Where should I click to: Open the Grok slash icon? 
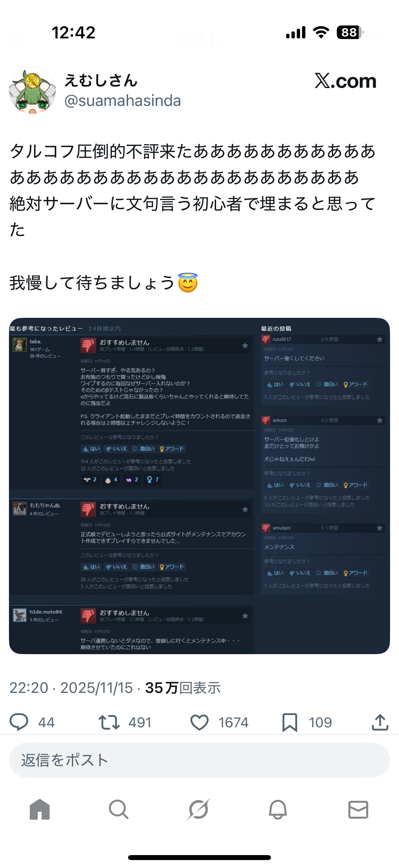(x=199, y=809)
